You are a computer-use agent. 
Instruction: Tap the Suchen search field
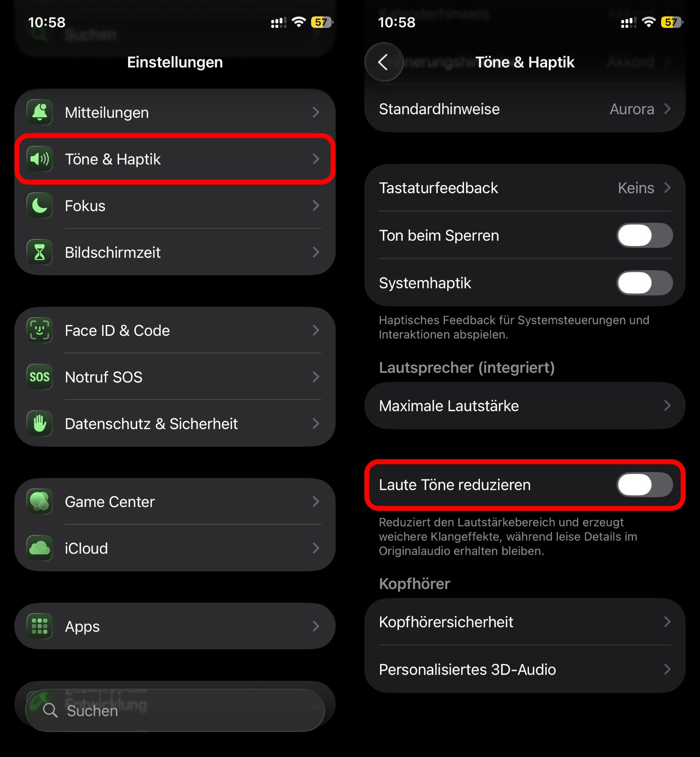(x=175, y=710)
